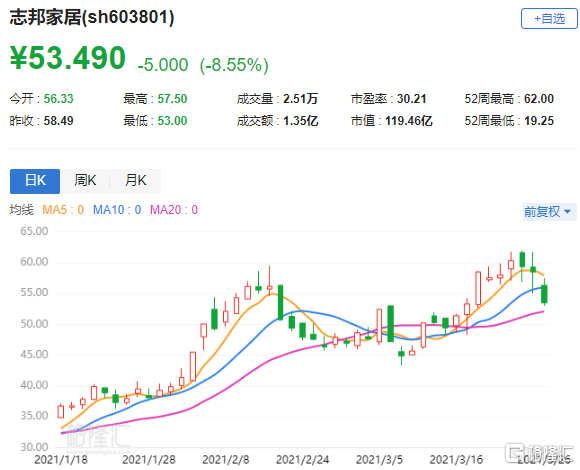580x470 pixels.
Task: Click the 2021/2/24 date axis label
Action: pyautogui.click(x=303, y=460)
